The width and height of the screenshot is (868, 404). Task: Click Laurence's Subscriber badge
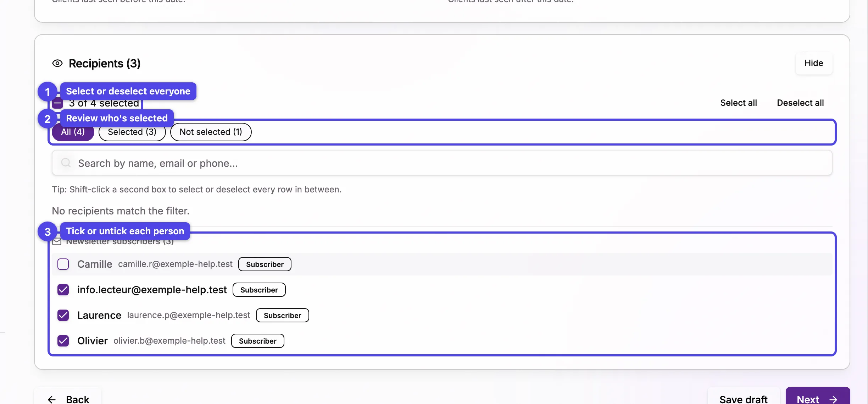[x=283, y=315]
